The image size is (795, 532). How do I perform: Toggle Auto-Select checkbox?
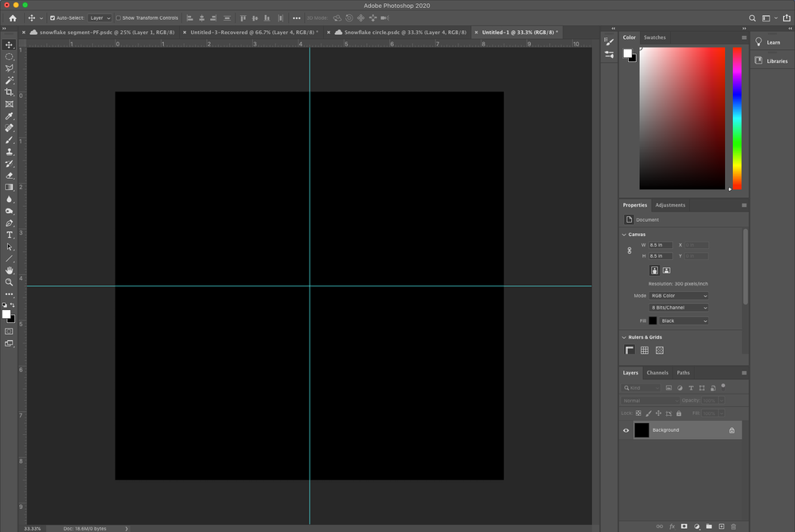pos(53,18)
